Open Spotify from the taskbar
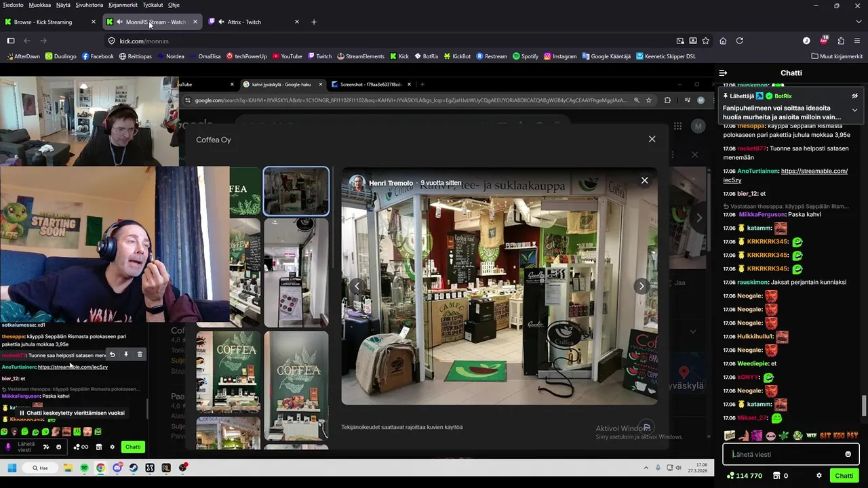This screenshot has width=868, height=488. (x=84, y=468)
